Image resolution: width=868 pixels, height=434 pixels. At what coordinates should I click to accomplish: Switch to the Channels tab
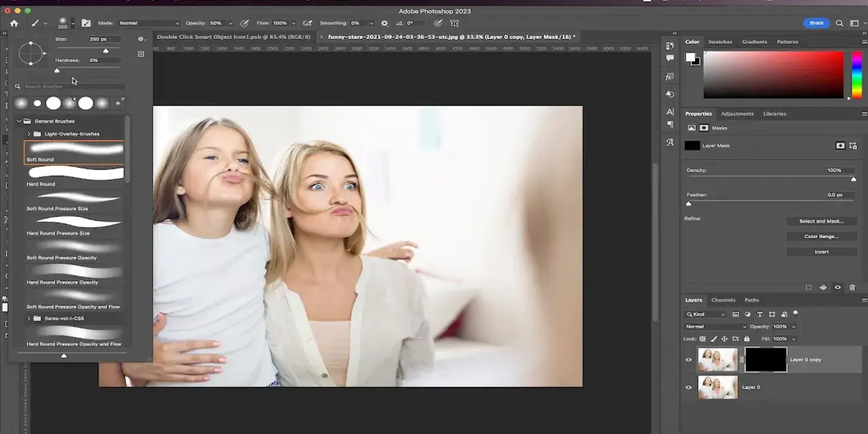723,300
